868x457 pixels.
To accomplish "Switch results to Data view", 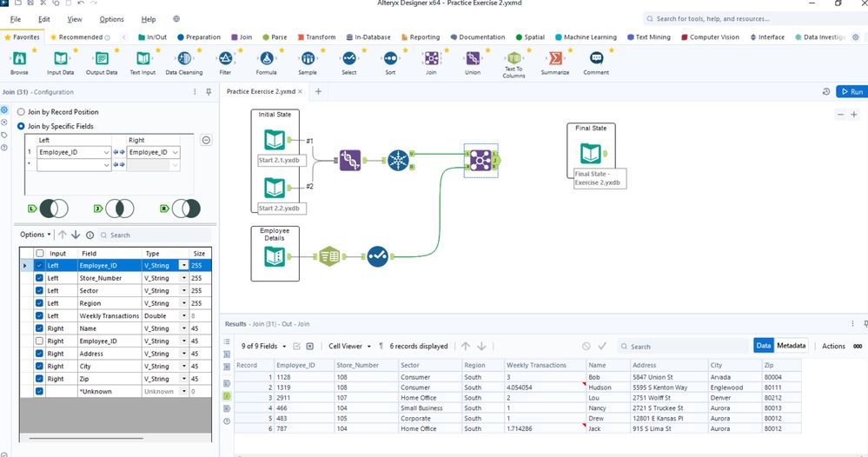I will (x=764, y=345).
